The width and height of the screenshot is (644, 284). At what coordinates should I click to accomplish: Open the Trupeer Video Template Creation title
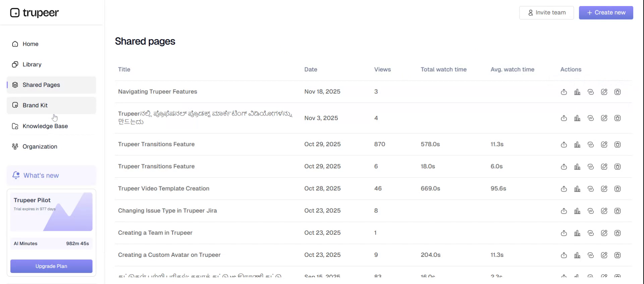[x=163, y=189]
